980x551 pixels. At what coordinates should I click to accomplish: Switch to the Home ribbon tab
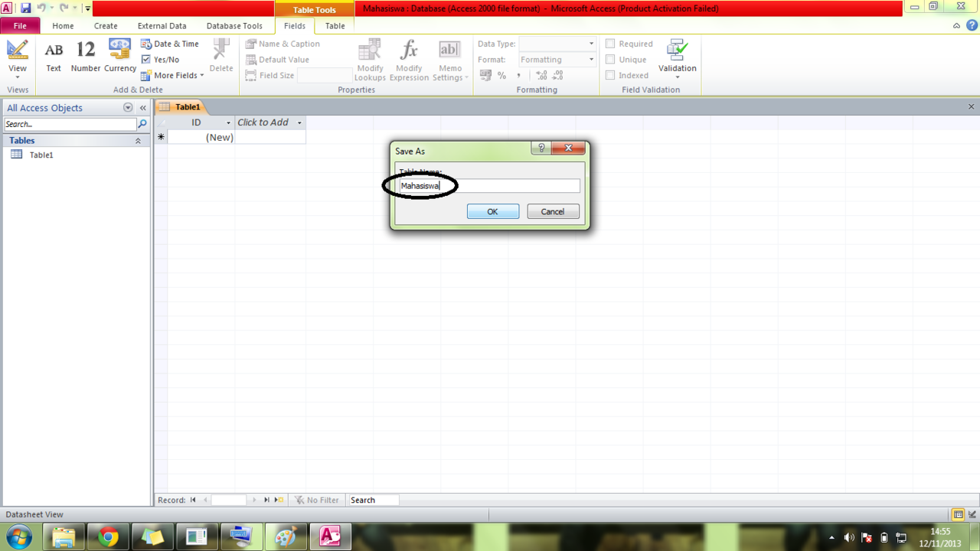63,26
